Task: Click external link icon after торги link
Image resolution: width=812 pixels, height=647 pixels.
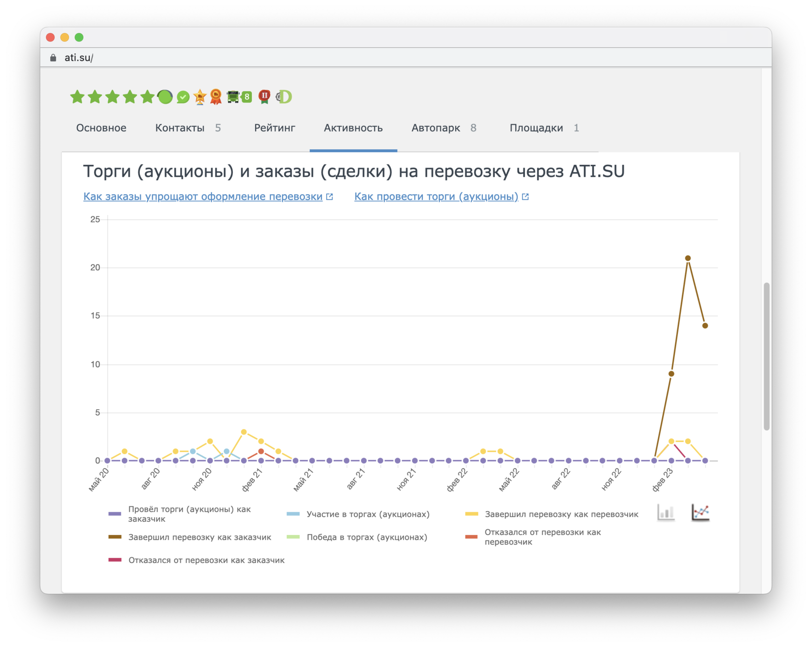Action: coord(525,197)
